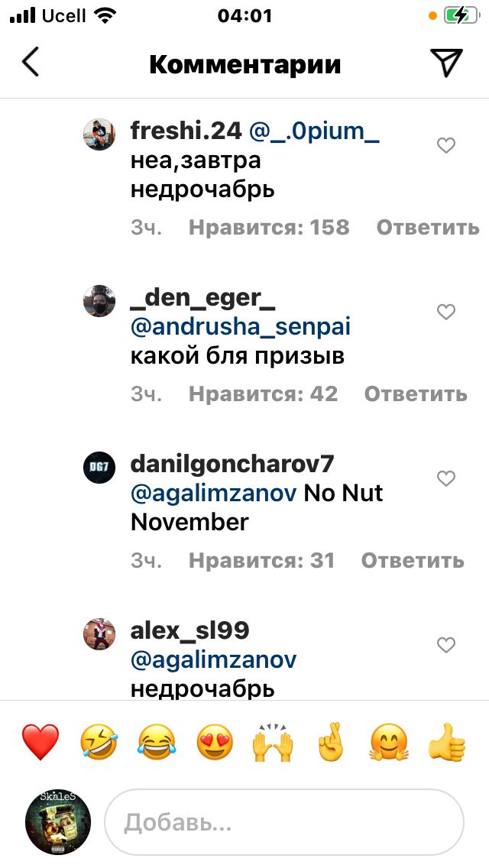Image resolution: width=489 pixels, height=868 pixels.
Task: Like the alex_sl99 comment
Action: 445,645
